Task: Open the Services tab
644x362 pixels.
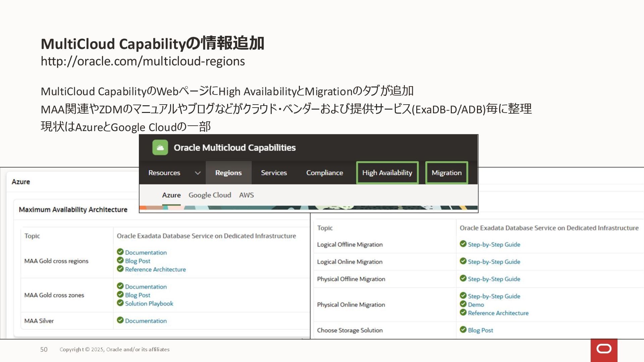Action: [x=274, y=173]
